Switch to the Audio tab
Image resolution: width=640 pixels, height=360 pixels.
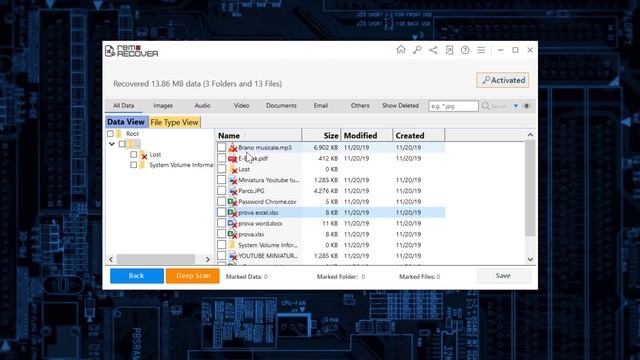pos(202,106)
